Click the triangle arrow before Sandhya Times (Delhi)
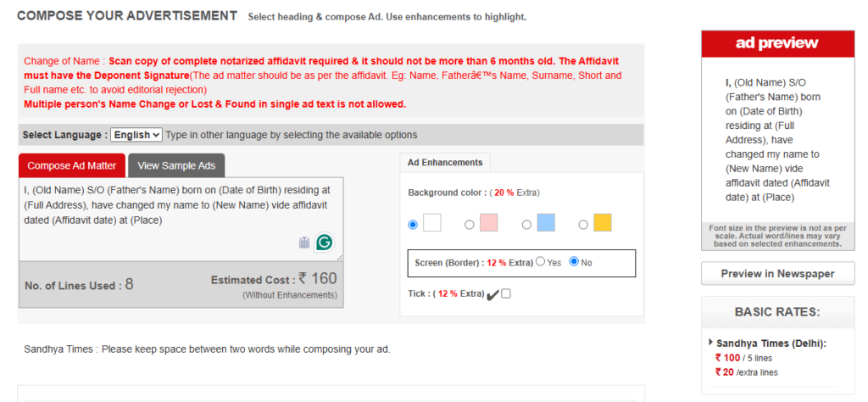This screenshot has width=868, height=402. 711,343
